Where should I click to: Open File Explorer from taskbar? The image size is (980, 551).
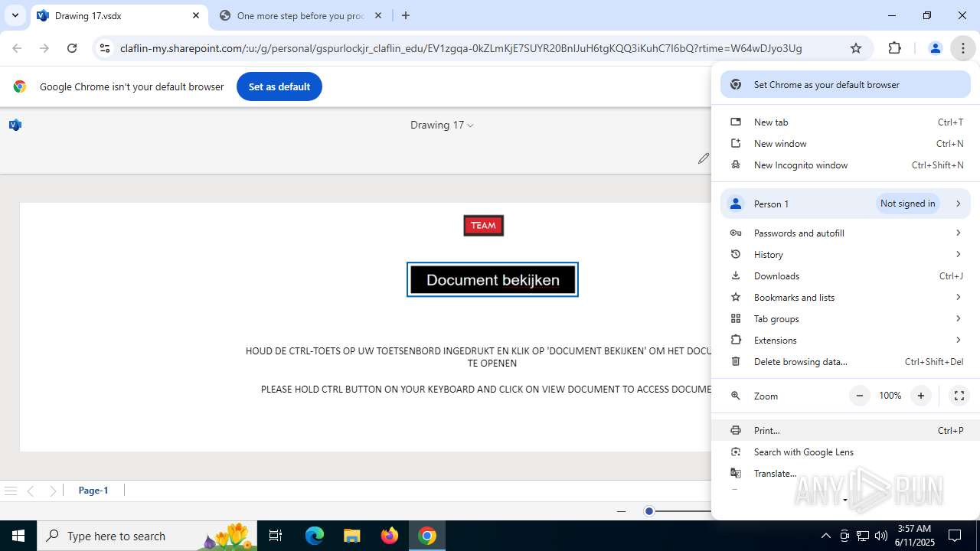(x=351, y=536)
